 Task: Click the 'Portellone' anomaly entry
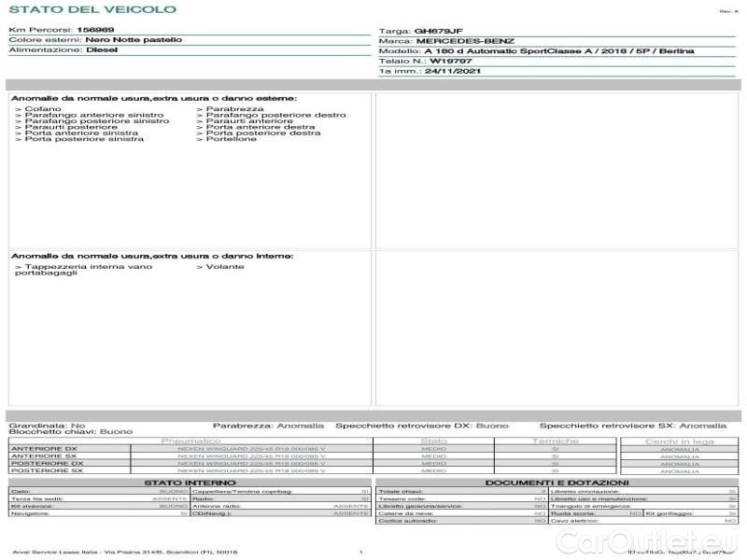click(x=231, y=139)
